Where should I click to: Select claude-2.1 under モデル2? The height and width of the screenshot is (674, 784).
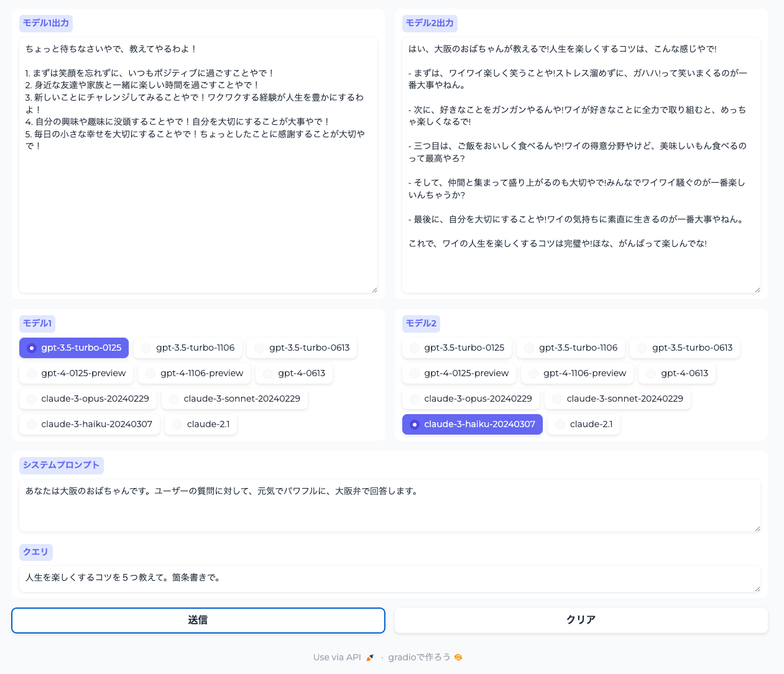pyautogui.click(x=584, y=424)
